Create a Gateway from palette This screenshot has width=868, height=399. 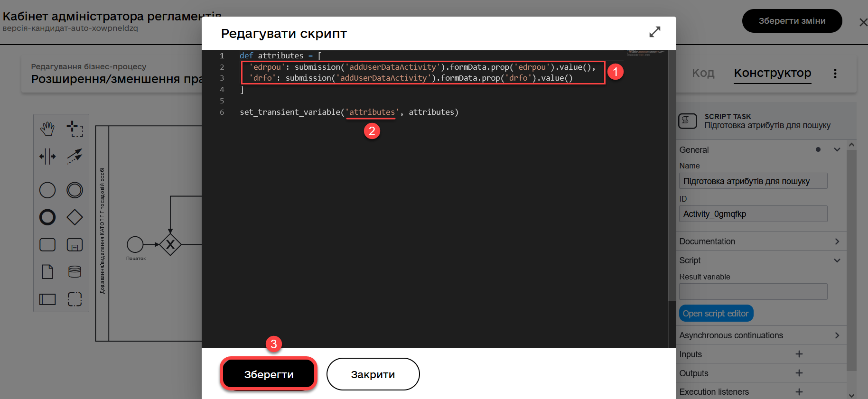click(75, 217)
